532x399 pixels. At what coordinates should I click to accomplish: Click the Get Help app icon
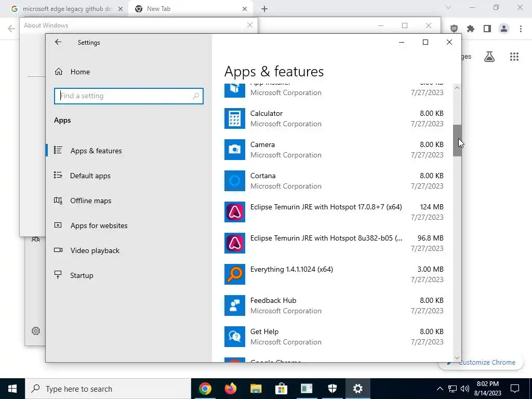click(x=234, y=337)
